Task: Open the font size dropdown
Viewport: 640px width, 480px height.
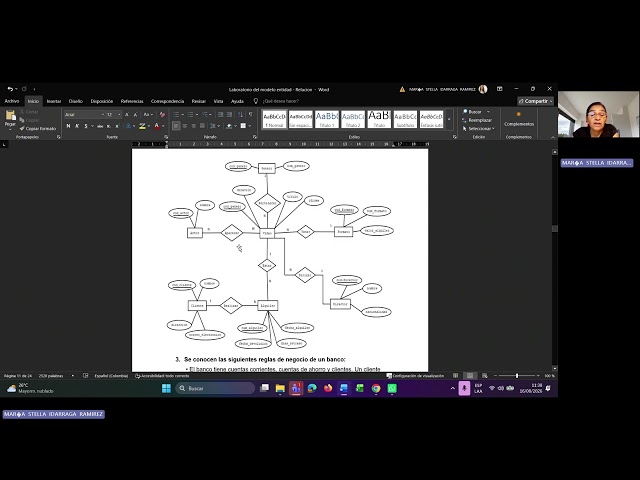Action: (x=114, y=115)
